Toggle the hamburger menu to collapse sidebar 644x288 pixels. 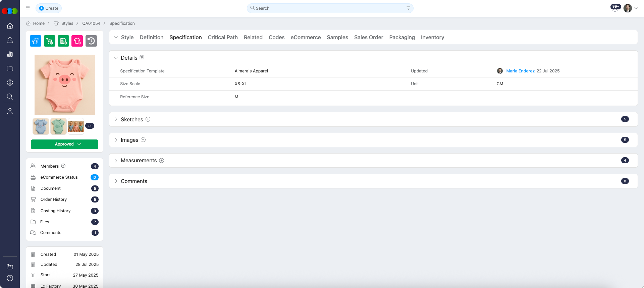click(x=28, y=8)
